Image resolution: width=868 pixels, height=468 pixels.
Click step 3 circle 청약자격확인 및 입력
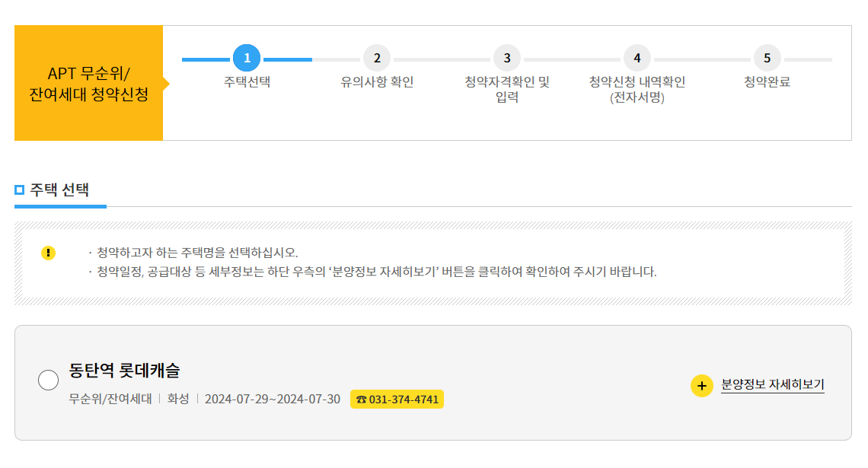pos(507,58)
